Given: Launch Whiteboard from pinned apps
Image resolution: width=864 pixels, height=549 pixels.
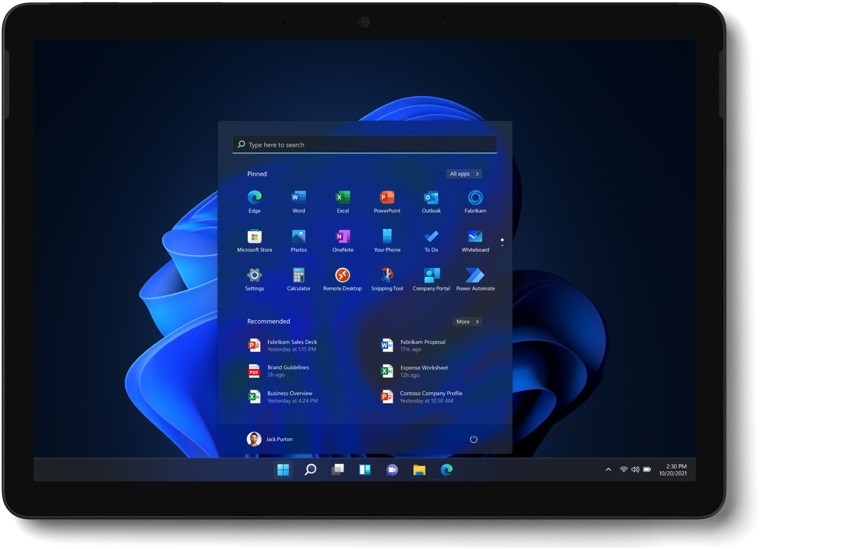Looking at the screenshot, I should [x=475, y=240].
